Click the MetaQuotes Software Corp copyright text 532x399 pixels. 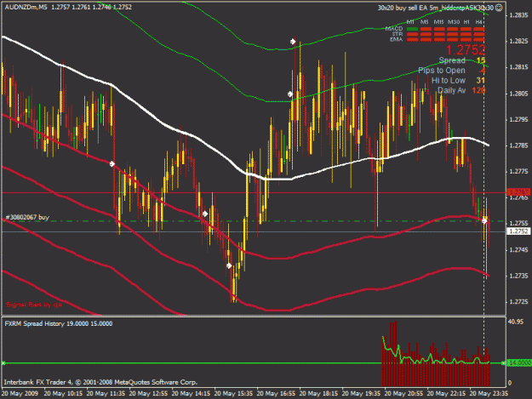click(x=100, y=382)
